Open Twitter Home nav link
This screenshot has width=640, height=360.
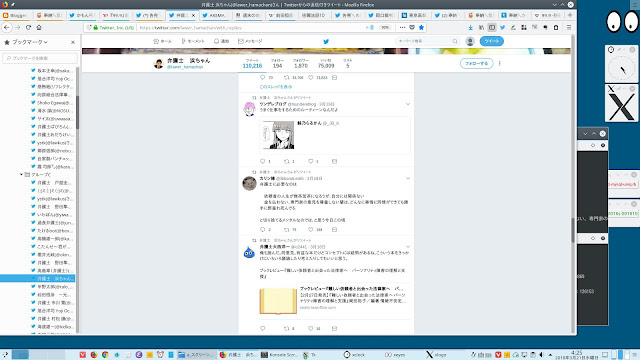[162, 41]
